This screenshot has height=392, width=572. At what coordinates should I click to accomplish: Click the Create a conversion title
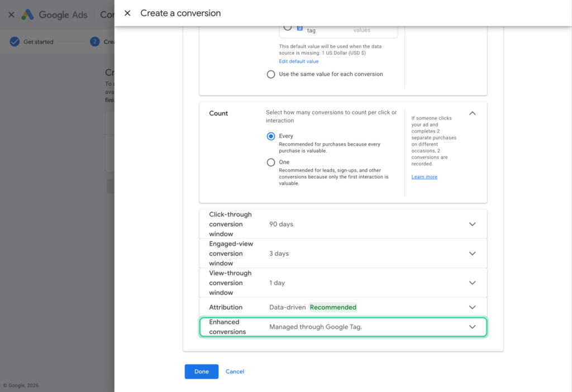pyautogui.click(x=180, y=13)
